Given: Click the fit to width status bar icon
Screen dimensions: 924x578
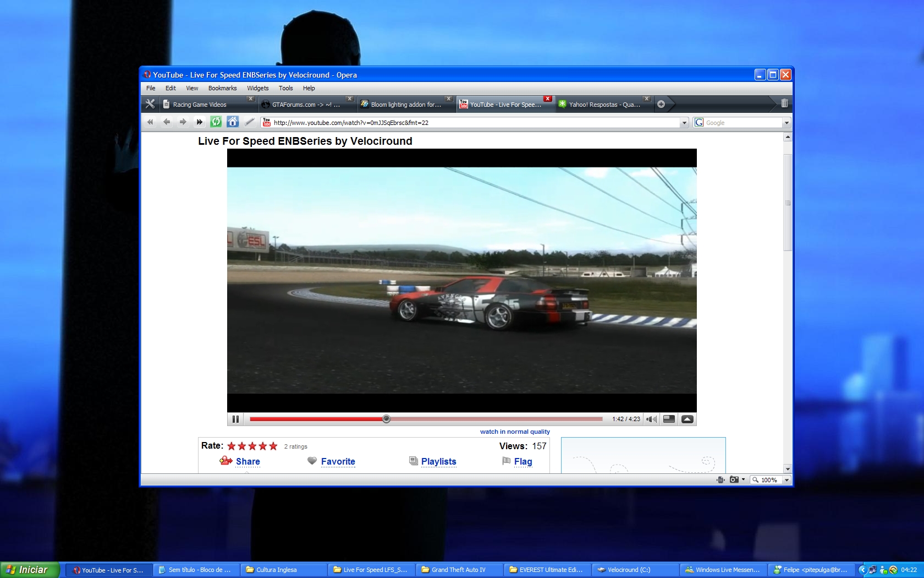Looking at the screenshot, I should point(721,480).
